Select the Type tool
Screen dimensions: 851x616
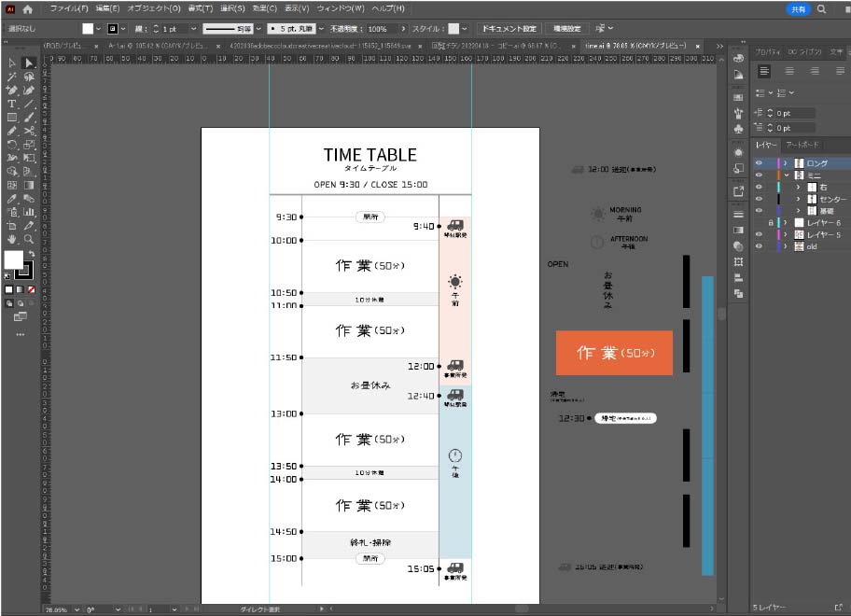(x=12, y=104)
